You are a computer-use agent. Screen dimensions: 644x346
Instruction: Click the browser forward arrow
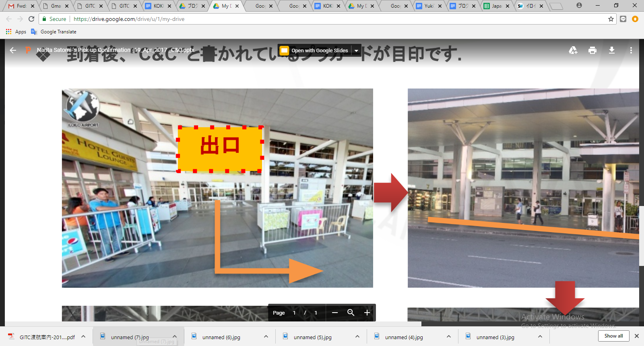tap(20, 19)
